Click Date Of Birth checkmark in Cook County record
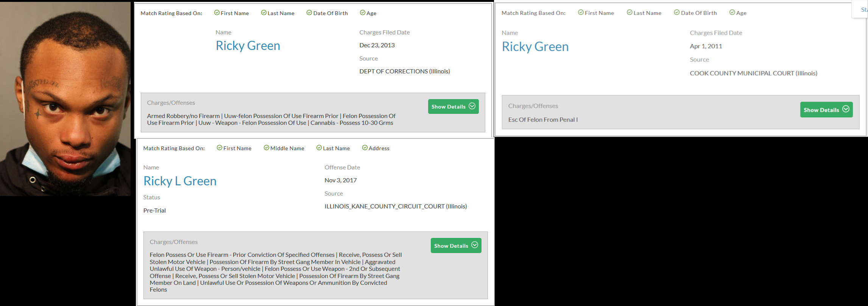 click(x=677, y=12)
